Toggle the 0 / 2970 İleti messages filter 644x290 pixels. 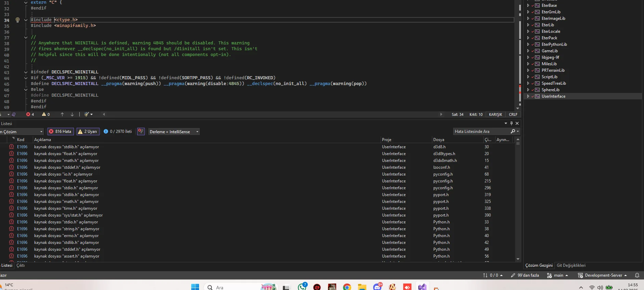click(118, 132)
